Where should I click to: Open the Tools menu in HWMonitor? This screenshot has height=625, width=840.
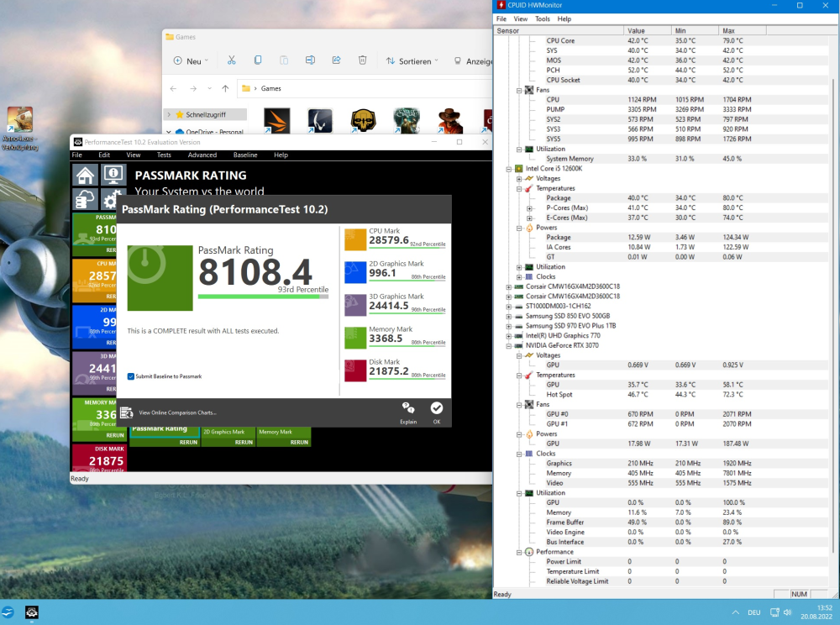[543, 18]
